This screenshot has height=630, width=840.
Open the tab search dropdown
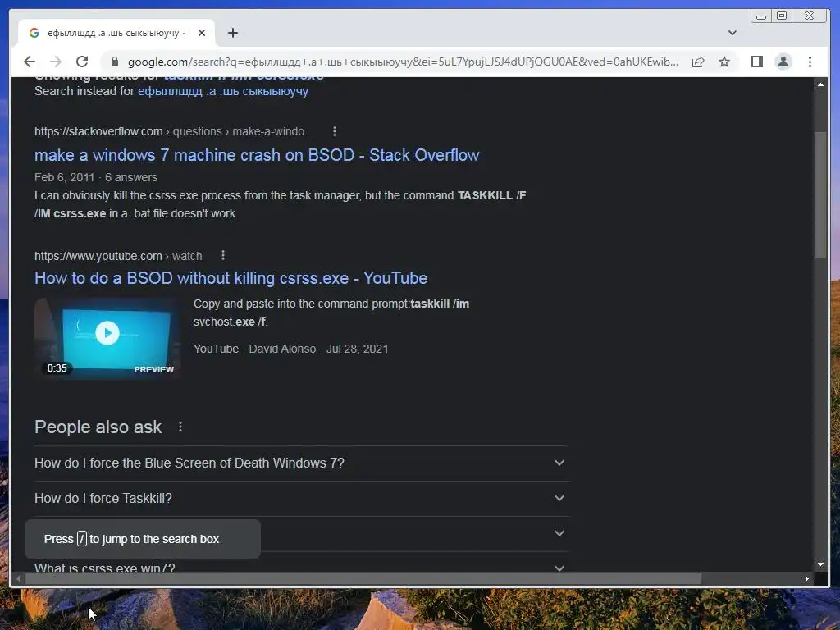733,33
